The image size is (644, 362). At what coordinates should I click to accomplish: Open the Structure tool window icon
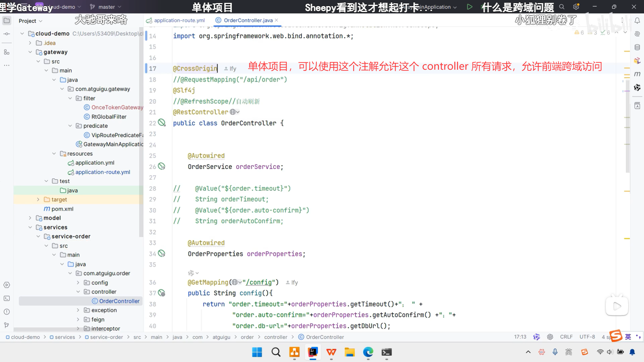tap(7, 52)
